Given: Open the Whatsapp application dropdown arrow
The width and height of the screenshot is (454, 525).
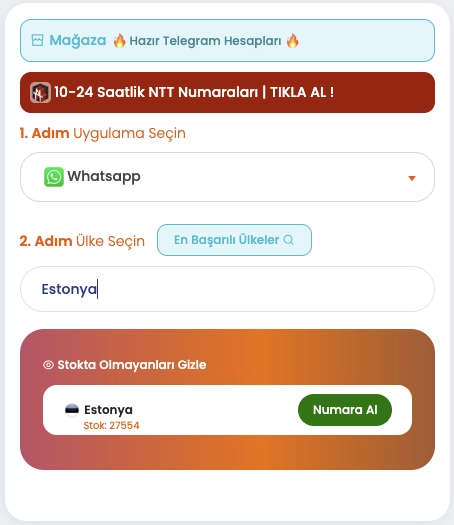Looking at the screenshot, I should point(412,178).
